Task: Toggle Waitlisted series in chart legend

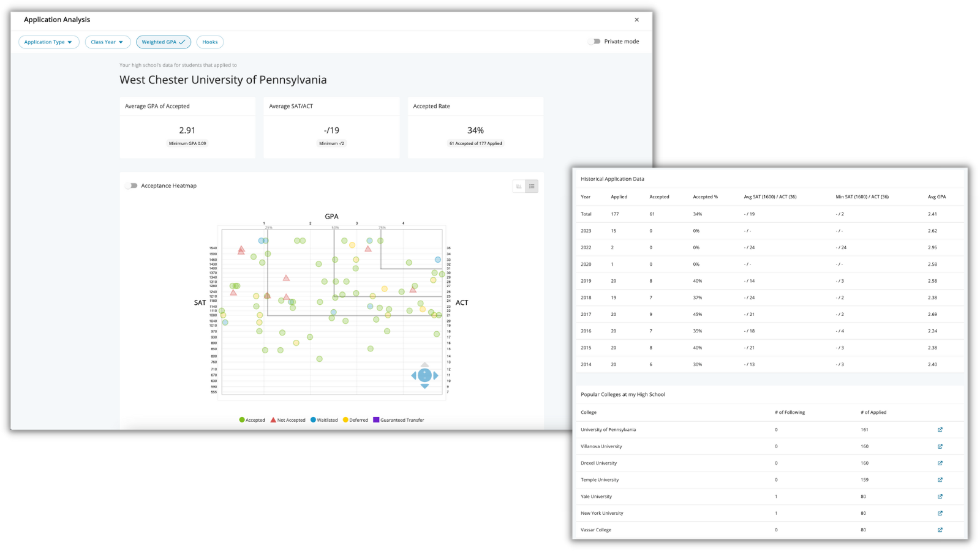Action: click(x=324, y=420)
